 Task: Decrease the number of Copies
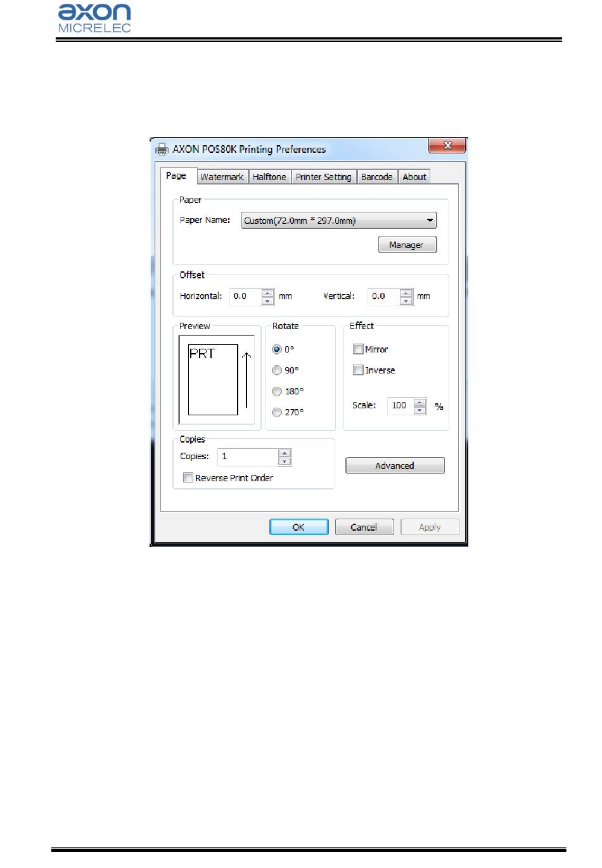[285, 461]
